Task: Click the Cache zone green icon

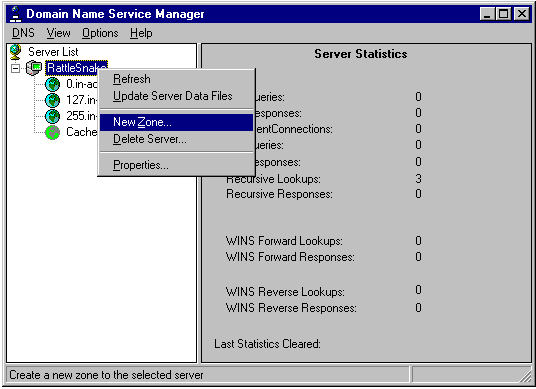Action: click(x=53, y=133)
